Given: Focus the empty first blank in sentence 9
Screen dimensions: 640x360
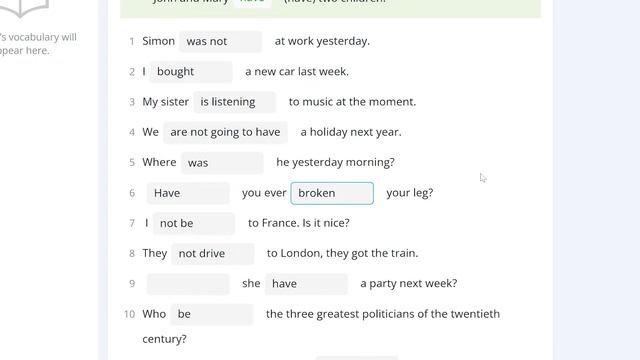Looking at the screenshot, I should 188,284.
